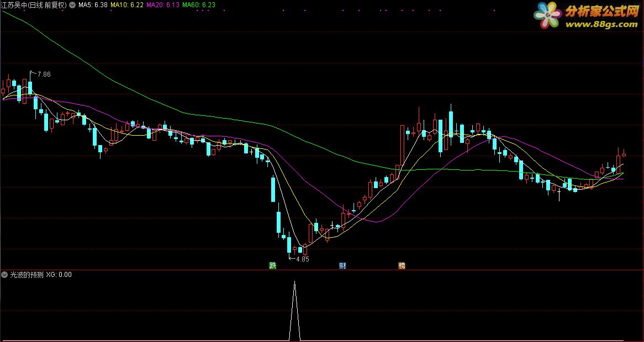
Task: Click the 4.85 low price label
Action: tap(302, 259)
